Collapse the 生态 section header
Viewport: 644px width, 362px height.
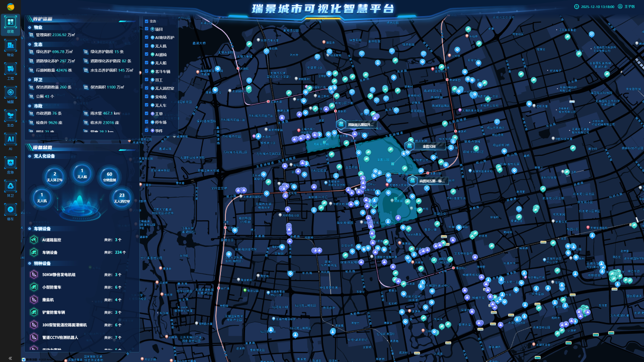38,44
